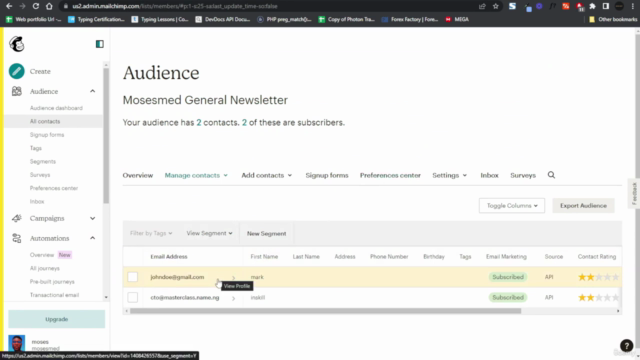Open All journeys in the sidebar
This screenshot has width=640, height=360.
pyautogui.click(x=44, y=268)
